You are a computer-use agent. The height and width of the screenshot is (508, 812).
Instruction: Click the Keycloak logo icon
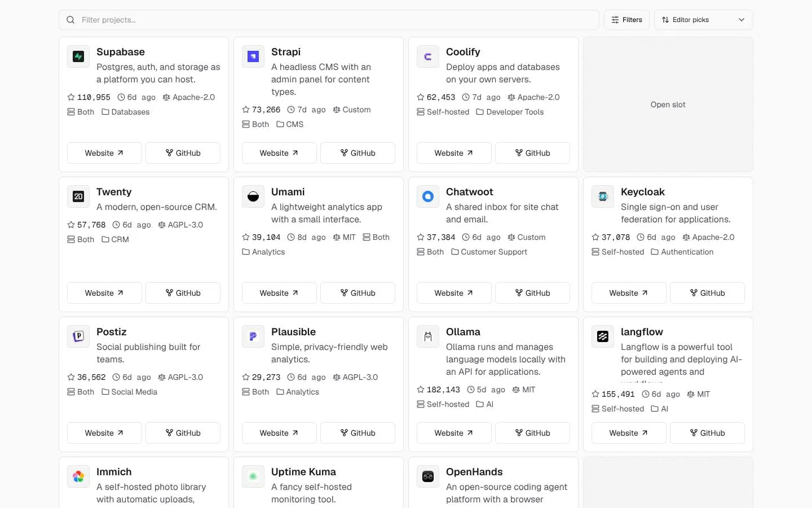pos(603,196)
